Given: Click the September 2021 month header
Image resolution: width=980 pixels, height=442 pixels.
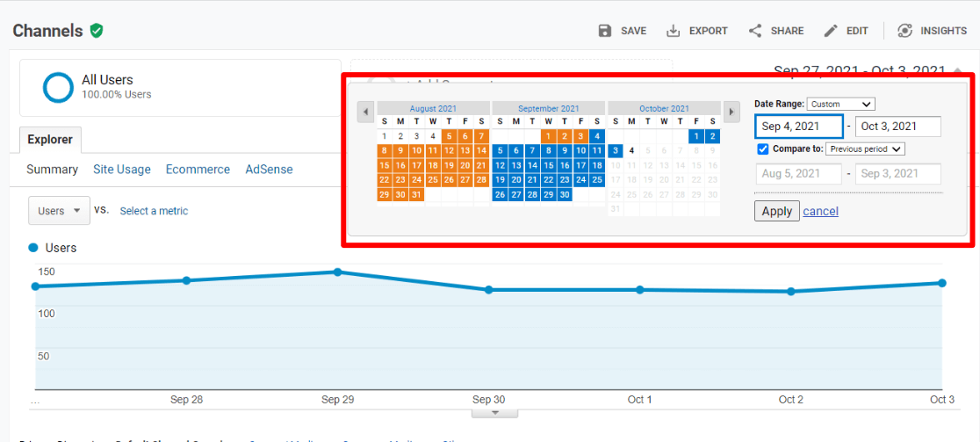Looking at the screenshot, I should point(548,108).
